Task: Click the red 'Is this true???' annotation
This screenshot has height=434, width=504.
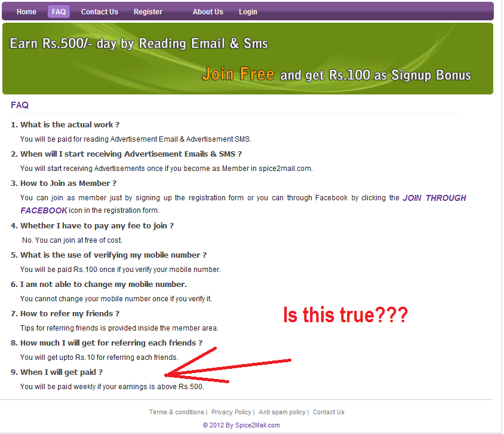Action: point(346,315)
